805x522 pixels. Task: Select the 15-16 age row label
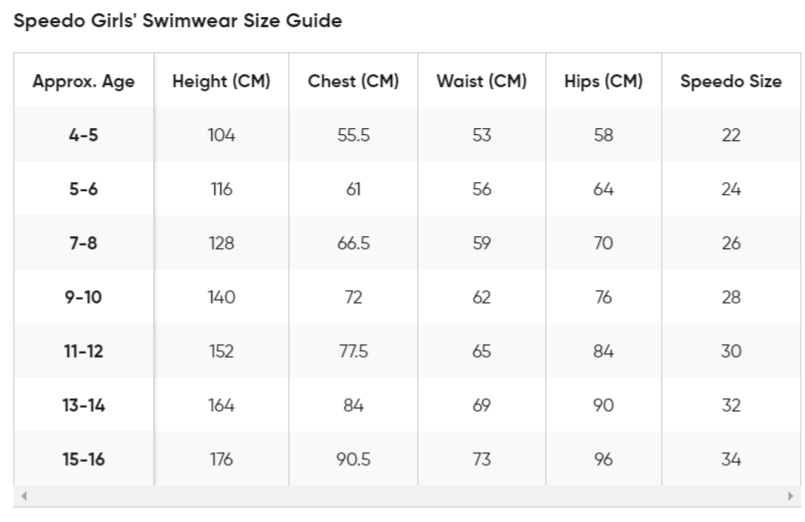[x=83, y=459]
